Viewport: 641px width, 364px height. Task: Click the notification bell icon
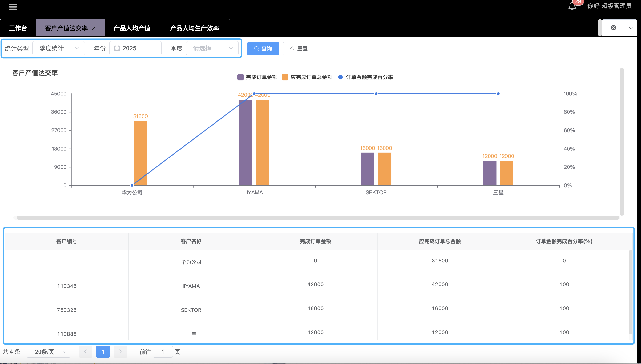tap(572, 6)
